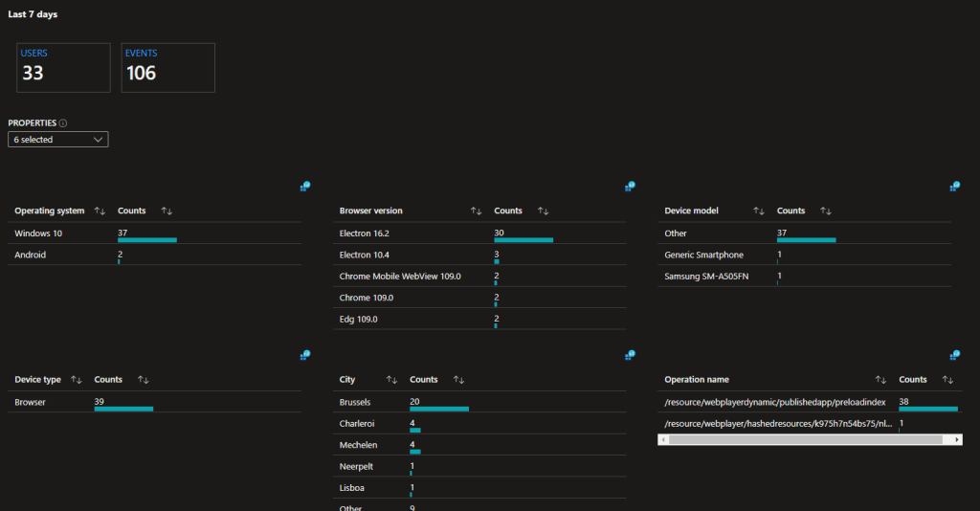Click the Logs icon above City table
Screen dimensions: 980x511
point(630,355)
